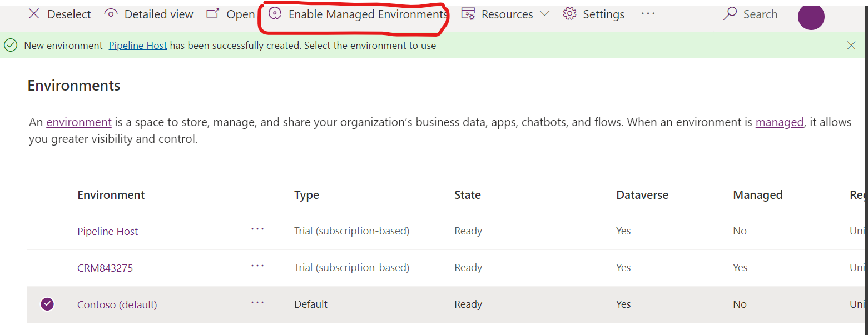Expand the Resources dropdown chevron
Viewport: 868px width, 335px height.
pos(545,13)
